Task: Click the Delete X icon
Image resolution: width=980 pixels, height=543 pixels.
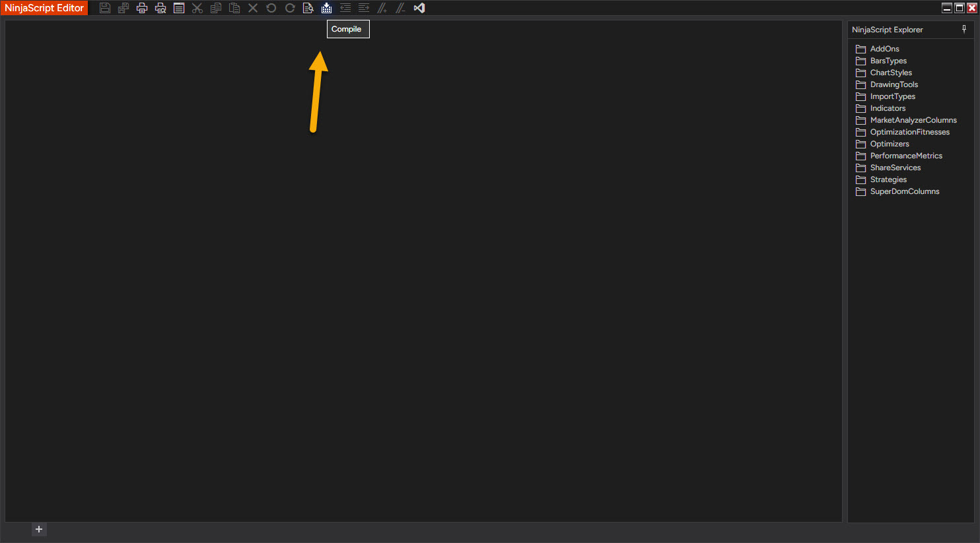Action: coord(253,8)
